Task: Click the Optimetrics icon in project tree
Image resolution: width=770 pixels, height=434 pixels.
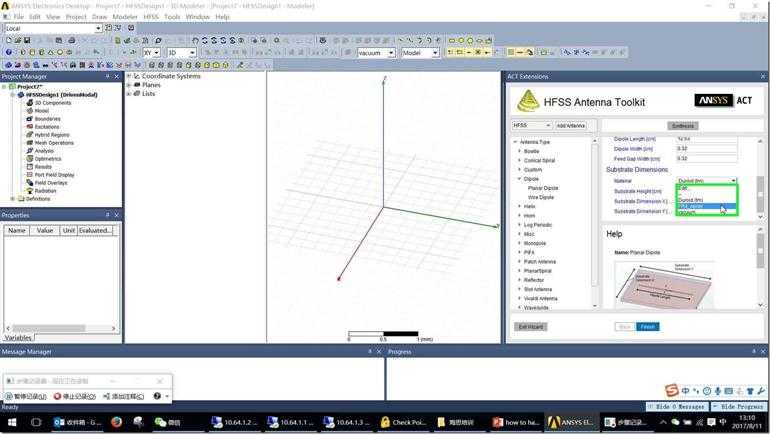Action: click(29, 159)
